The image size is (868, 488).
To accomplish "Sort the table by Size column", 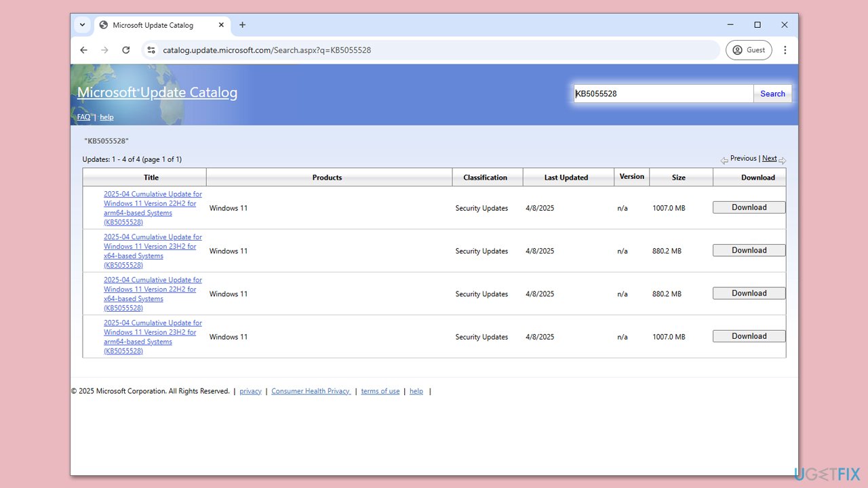I will coord(678,178).
